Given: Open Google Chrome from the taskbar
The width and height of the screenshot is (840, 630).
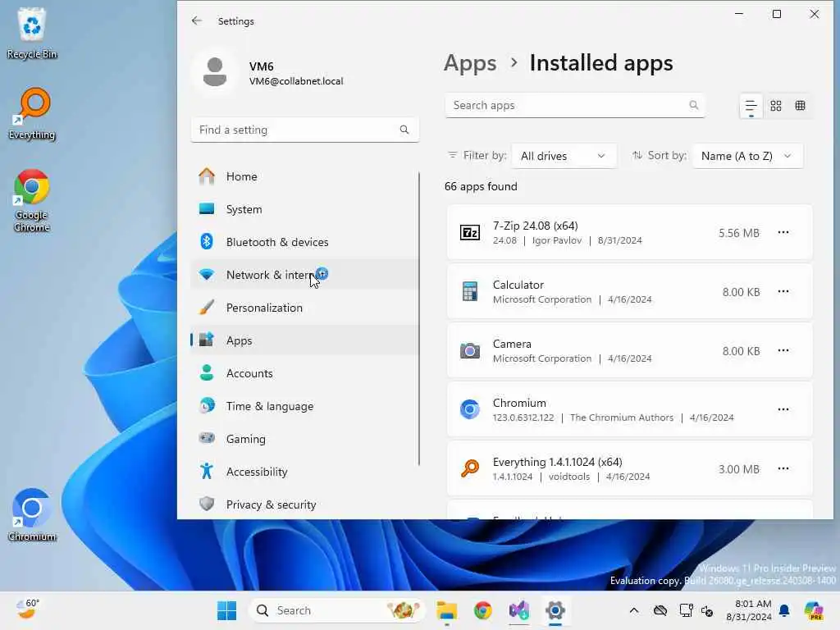Looking at the screenshot, I should (x=482, y=610).
